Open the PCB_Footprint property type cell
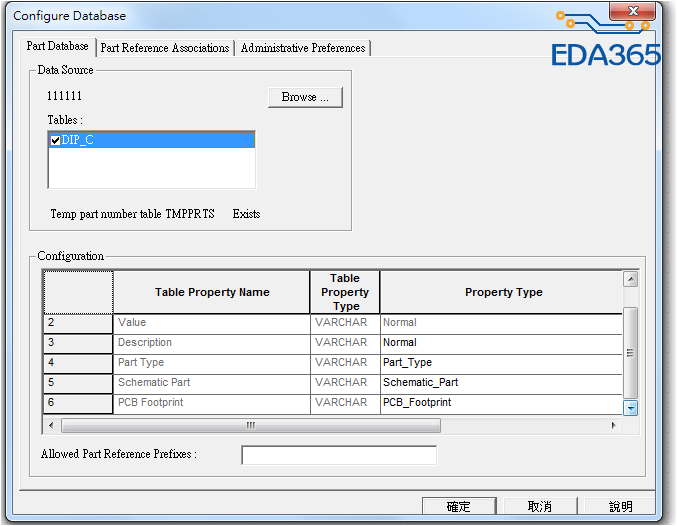The width and height of the screenshot is (677, 526). 501,403
